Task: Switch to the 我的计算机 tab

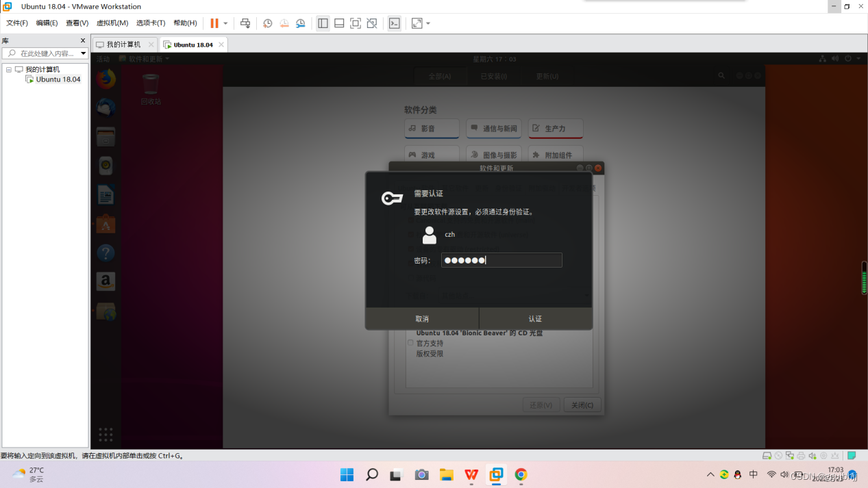Action: (x=123, y=44)
